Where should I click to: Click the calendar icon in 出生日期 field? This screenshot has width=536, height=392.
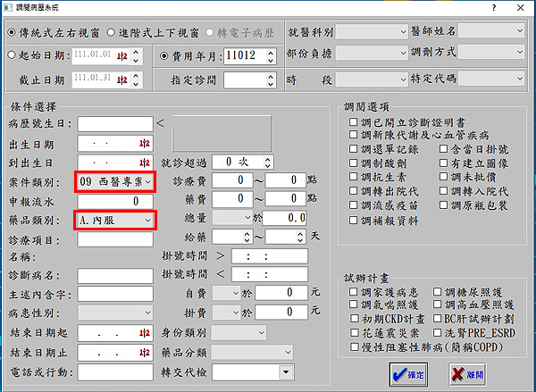click(x=144, y=143)
